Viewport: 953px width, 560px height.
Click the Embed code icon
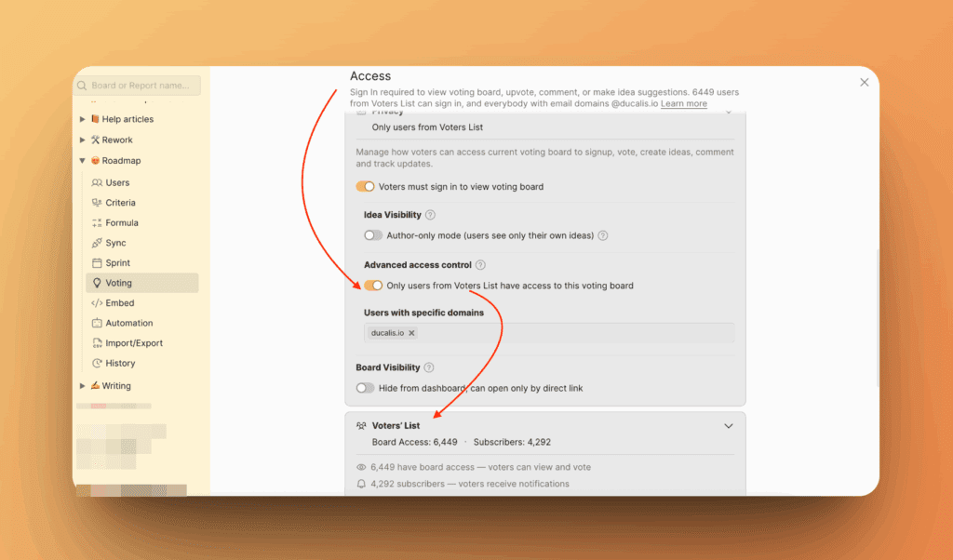click(97, 303)
